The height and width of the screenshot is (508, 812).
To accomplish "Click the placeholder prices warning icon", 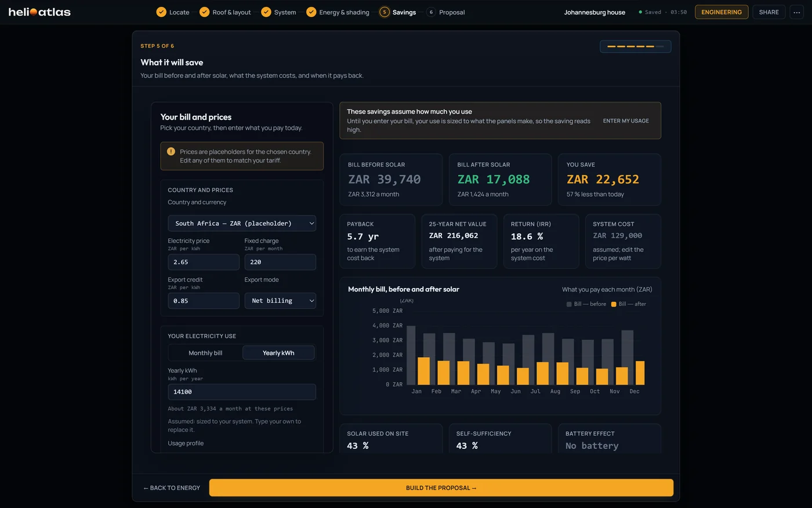I will pos(171,152).
